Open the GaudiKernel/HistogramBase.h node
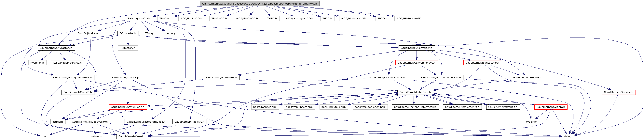 [146, 122]
